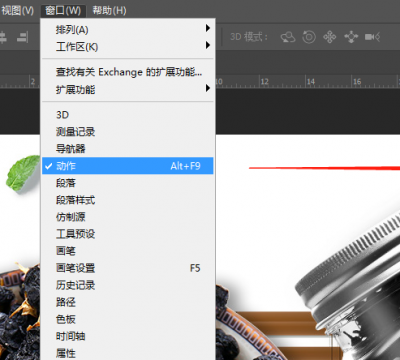Click the ruler mark labeled 12
Image resolution: width=400 pixels, height=360 pixels.
point(264,81)
